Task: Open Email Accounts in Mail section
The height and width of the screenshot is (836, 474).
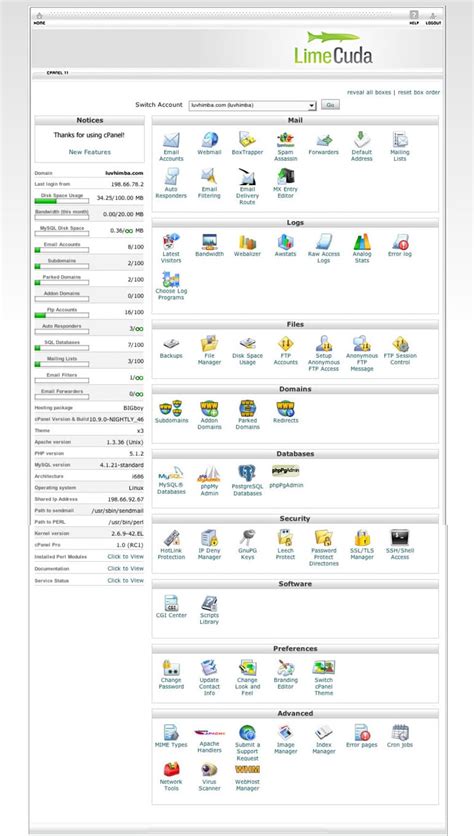Action: point(171,147)
